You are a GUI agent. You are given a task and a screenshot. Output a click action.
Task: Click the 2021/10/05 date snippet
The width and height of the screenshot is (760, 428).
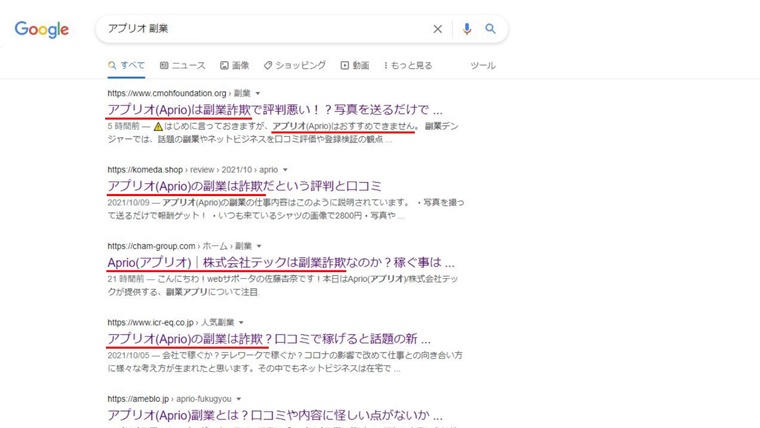click(128, 355)
